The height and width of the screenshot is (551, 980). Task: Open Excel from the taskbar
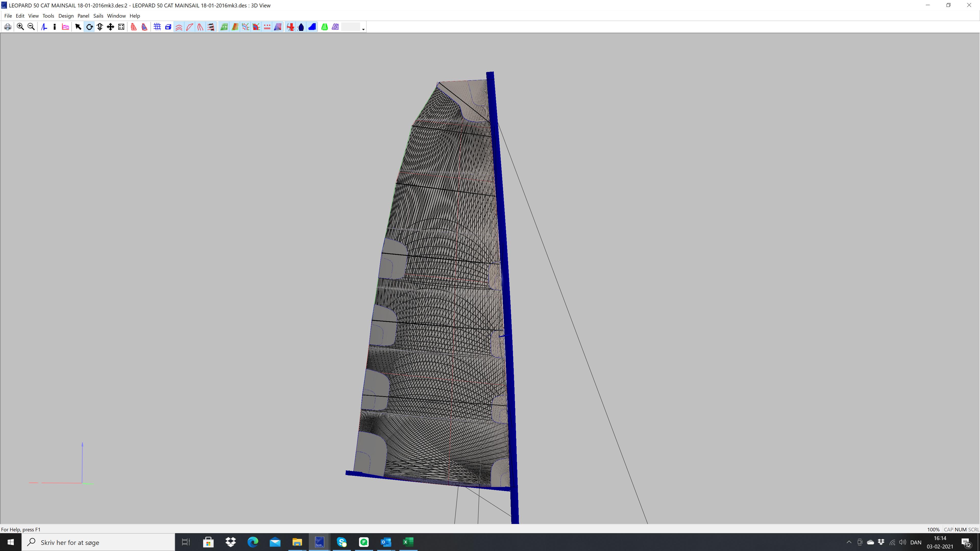408,542
